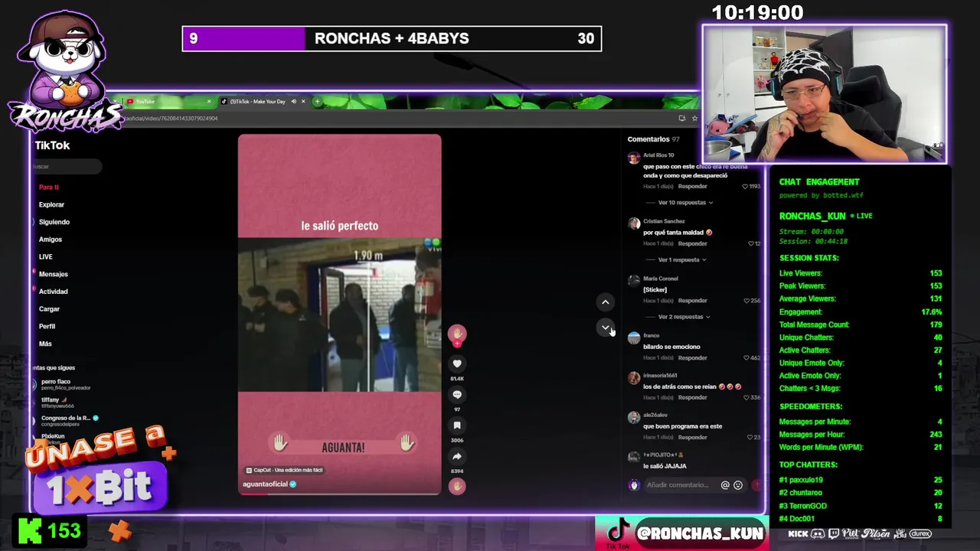
Task: Click the TikTok logo in sidebar
Action: 52,145
